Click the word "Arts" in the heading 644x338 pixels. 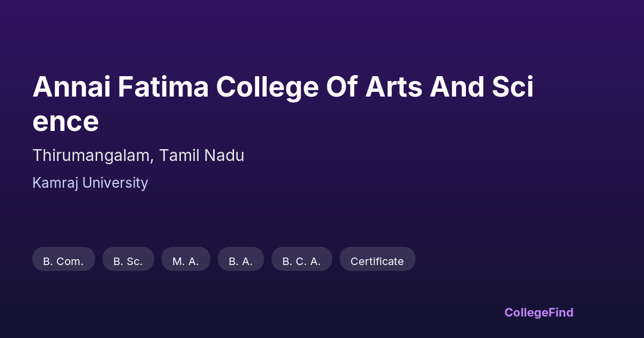393,87
